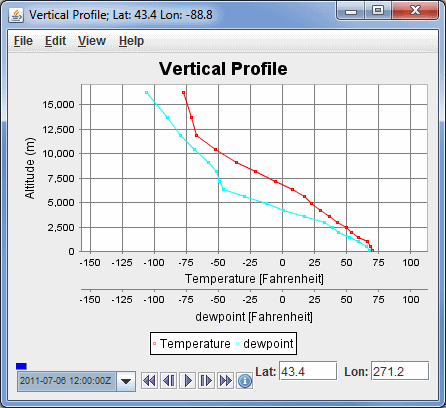
Task: Click the 2,500 altitude tick label
Action: tap(61, 227)
